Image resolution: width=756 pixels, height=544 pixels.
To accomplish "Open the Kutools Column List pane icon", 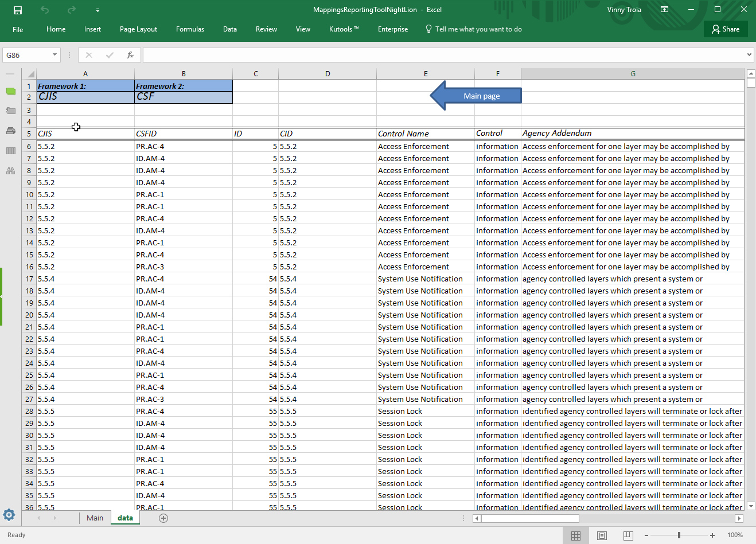I will tap(10, 151).
